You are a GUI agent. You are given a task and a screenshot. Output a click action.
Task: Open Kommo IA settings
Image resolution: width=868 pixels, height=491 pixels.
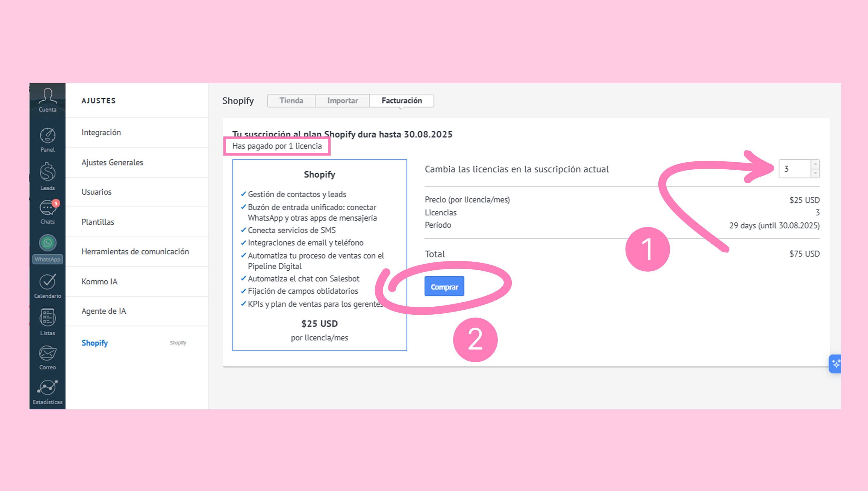click(x=137, y=282)
